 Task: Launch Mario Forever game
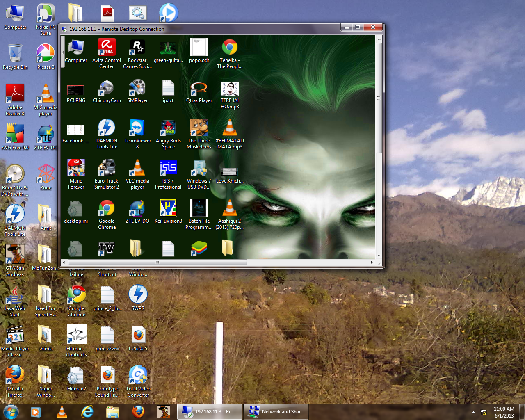click(76, 167)
